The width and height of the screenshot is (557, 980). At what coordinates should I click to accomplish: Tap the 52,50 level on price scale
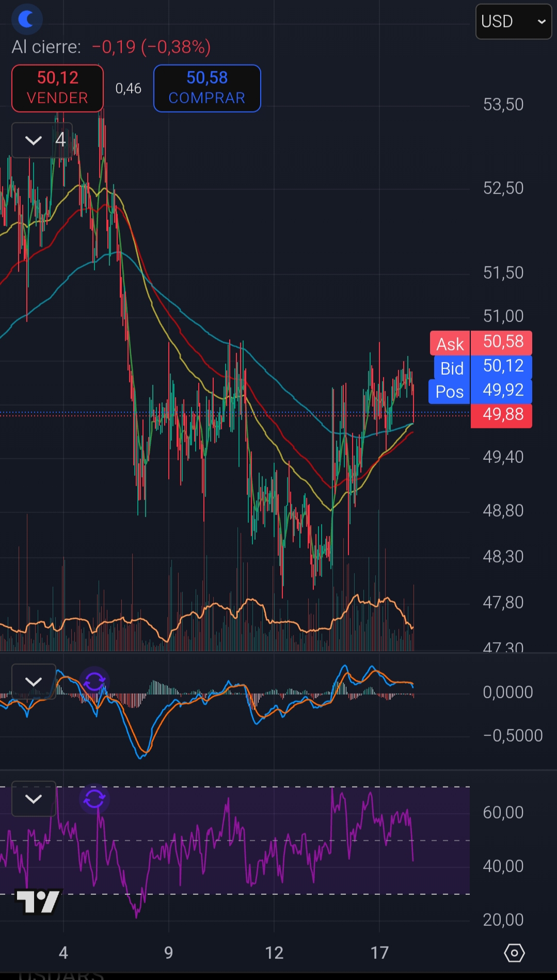pos(503,188)
